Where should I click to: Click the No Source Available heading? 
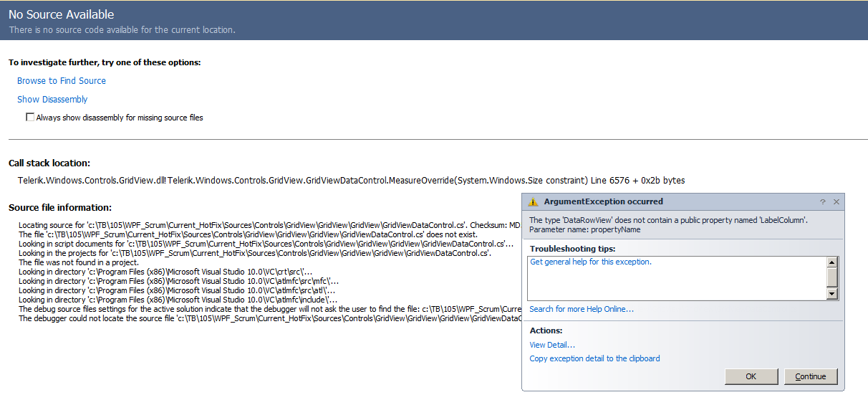click(x=62, y=14)
